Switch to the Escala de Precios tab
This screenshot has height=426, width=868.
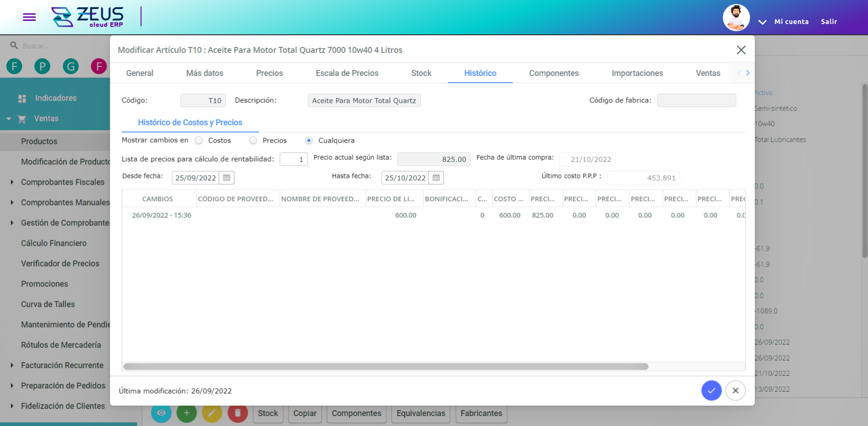347,73
